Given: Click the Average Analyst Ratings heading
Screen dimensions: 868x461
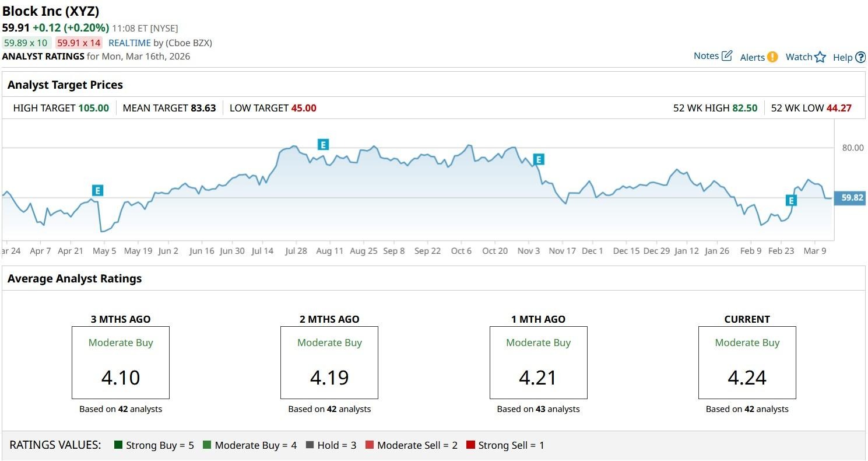Looking at the screenshot, I should 75,278.
